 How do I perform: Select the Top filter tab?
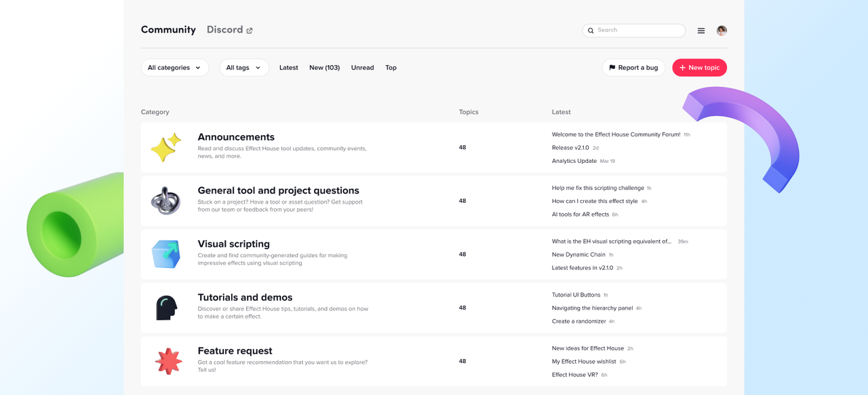(391, 68)
